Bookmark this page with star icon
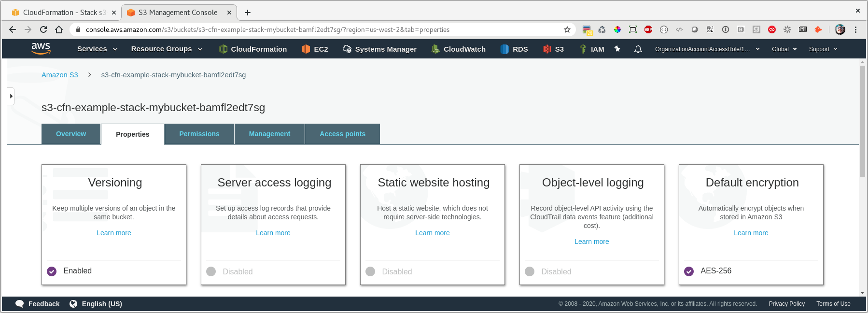The height and width of the screenshot is (313, 868). tap(567, 29)
